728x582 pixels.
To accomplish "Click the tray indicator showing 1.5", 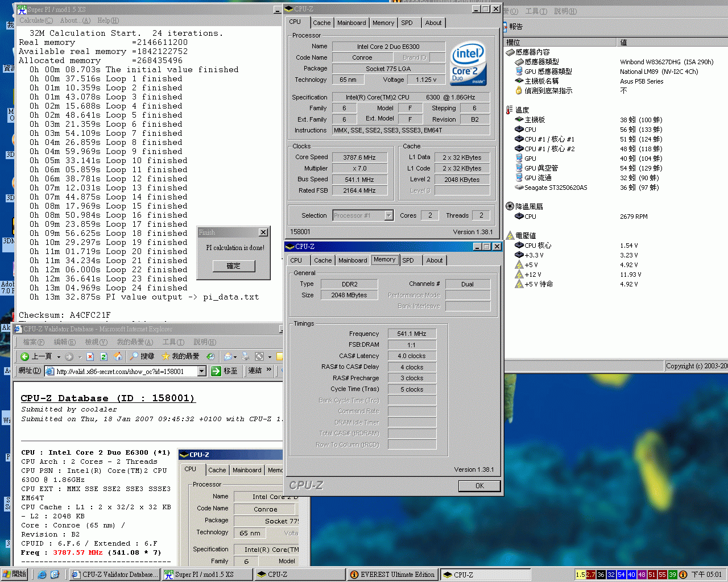I will pyautogui.click(x=580, y=575).
